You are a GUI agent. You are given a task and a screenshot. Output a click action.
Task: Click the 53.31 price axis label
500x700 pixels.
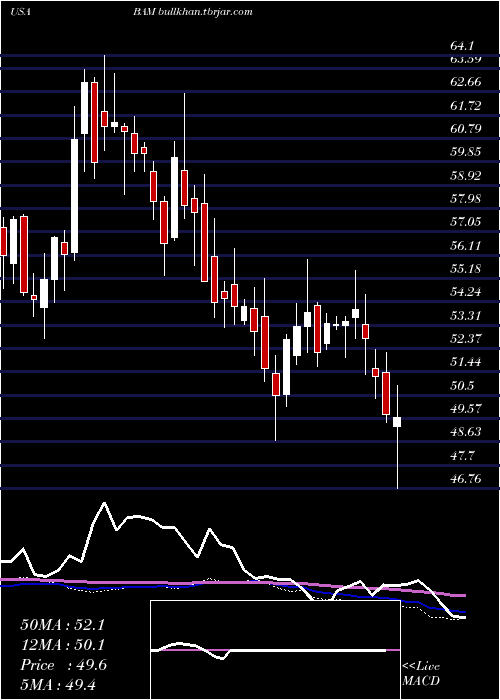(x=466, y=315)
